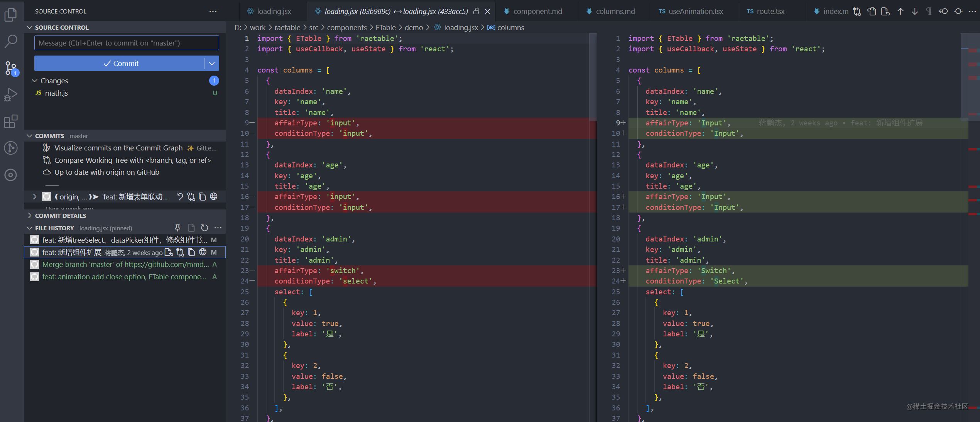Toggle the pin on File History
Image resolution: width=980 pixels, height=422 pixels.
click(177, 228)
